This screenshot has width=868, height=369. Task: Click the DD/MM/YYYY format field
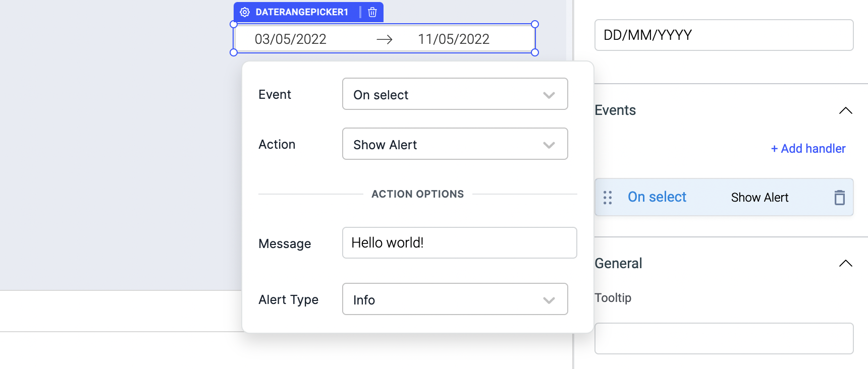[x=724, y=35]
